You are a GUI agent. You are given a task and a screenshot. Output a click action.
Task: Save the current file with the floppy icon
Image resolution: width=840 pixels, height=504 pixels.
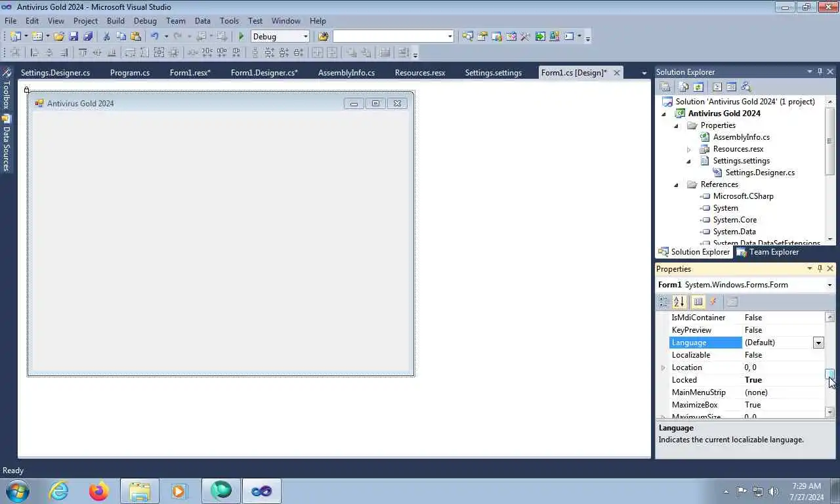[x=73, y=36]
